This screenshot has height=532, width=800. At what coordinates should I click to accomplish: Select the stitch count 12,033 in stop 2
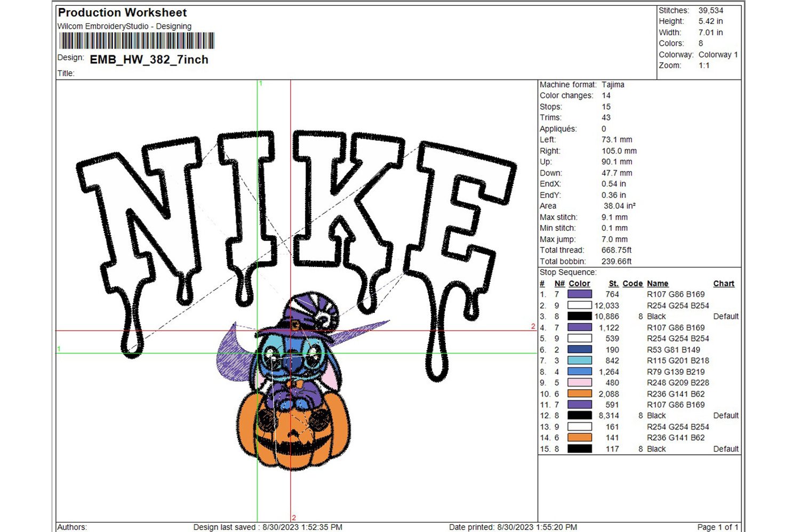coord(607,305)
